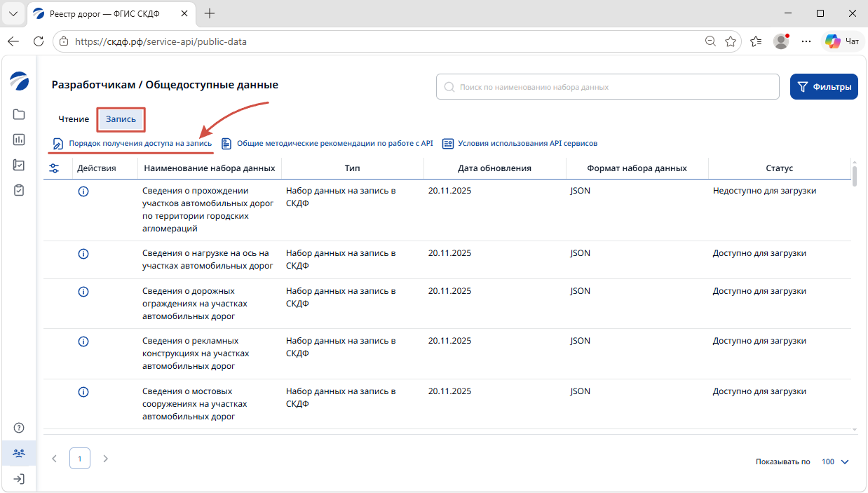This screenshot has width=868, height=493.
Task: Open a new browser tab
Action: pyautogui.click(x=210, y=13)
